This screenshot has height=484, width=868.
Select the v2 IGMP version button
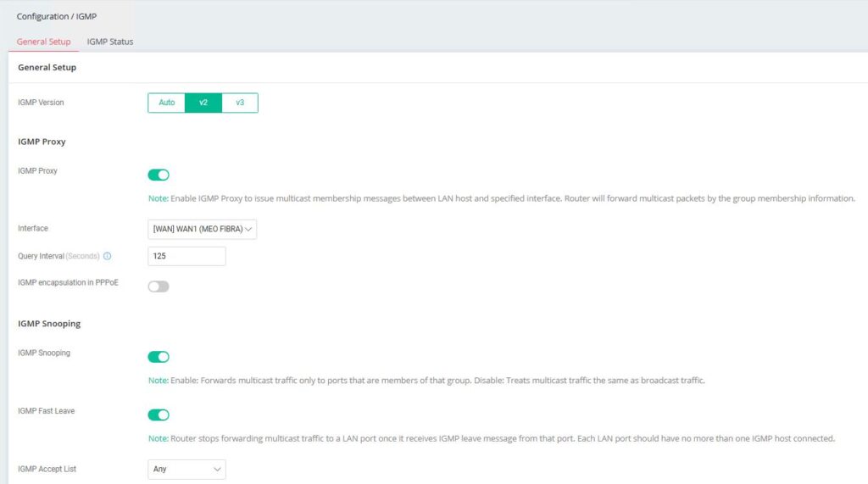(x=203, y=103)
